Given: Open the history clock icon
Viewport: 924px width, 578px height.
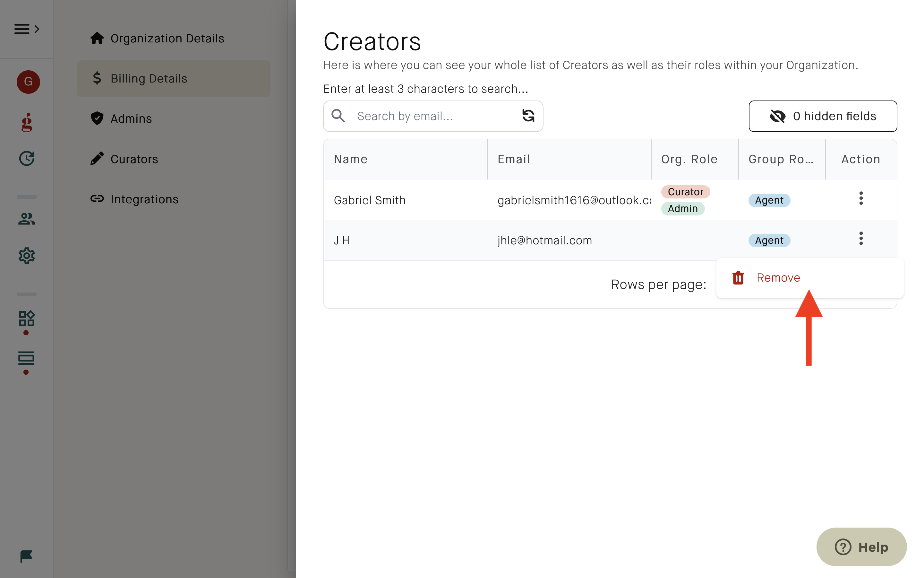Looking at the screenshot, I should tap(27, 158).
